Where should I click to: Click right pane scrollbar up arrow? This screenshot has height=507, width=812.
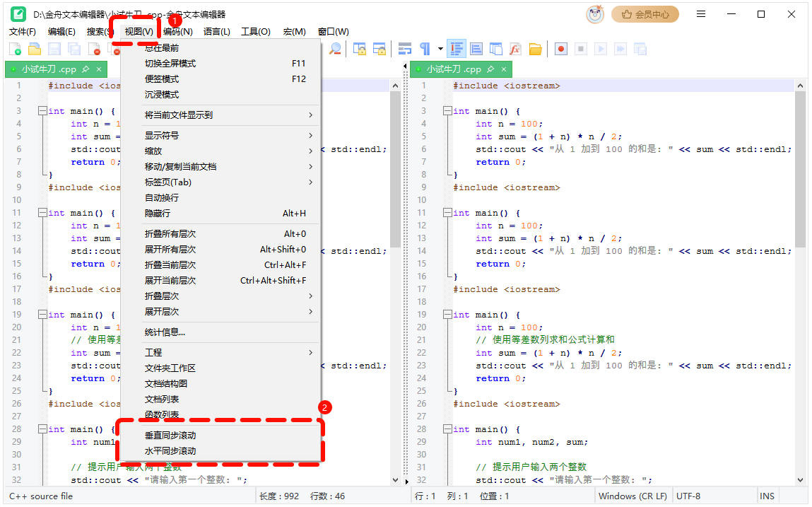coord(801,86)
